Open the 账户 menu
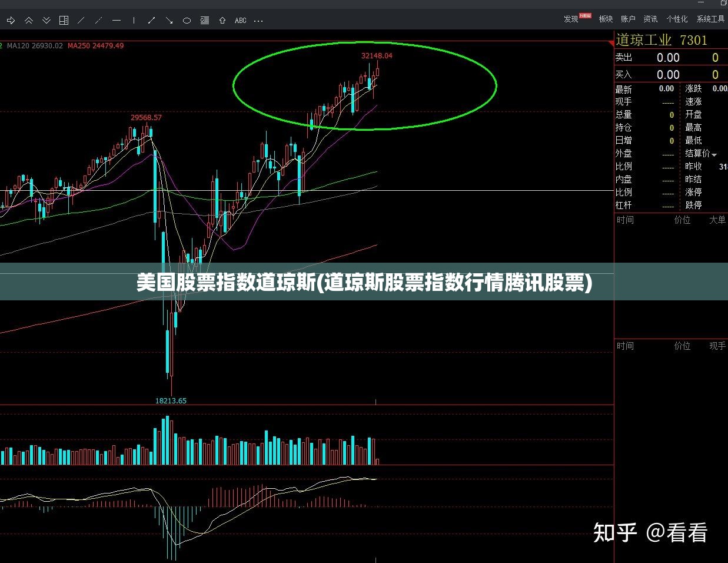Image resolution: width=728 pixels, height=563 pixels. pos(628,19)
